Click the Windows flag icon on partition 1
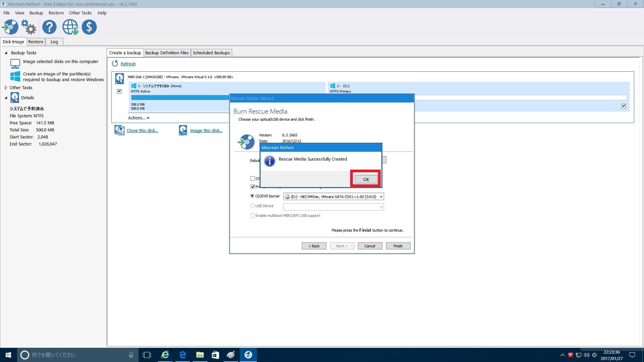The image size is (644, 362). coord(134,86)
